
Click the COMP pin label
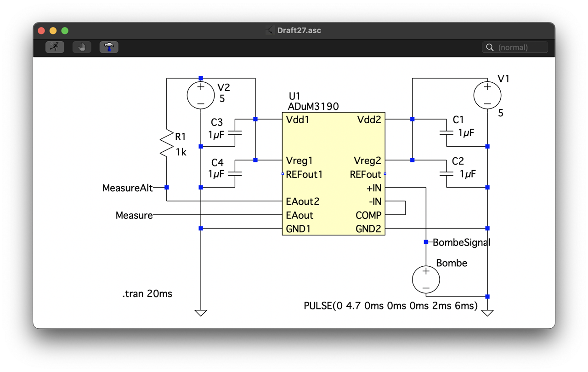pos(368,215)
